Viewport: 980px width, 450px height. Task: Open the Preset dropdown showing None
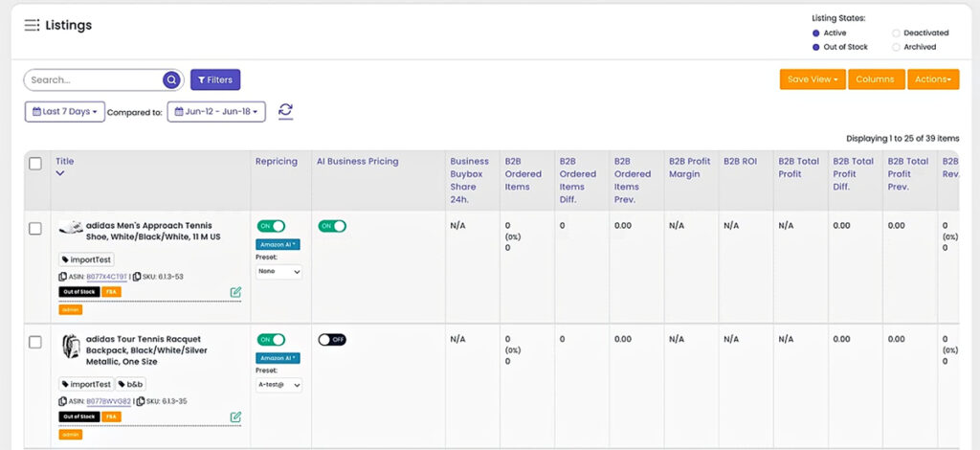click(278, 271)
